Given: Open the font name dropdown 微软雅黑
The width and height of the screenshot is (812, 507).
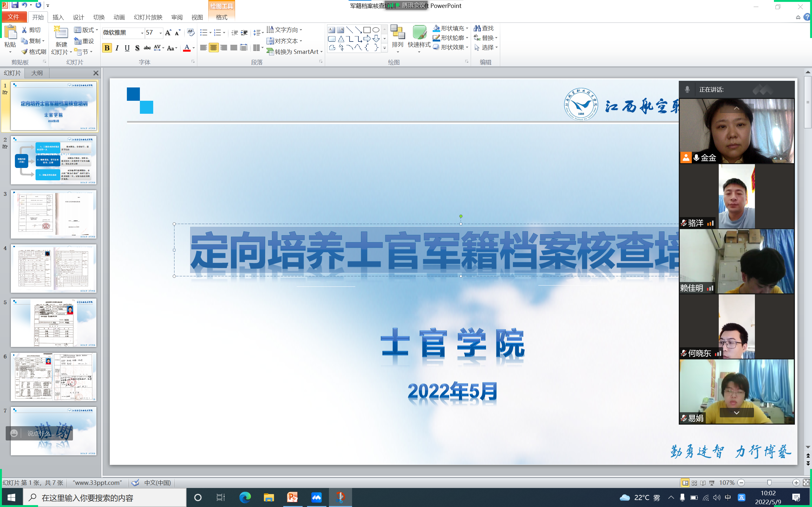Looking at the screenshot, I should tap(142, 33).
